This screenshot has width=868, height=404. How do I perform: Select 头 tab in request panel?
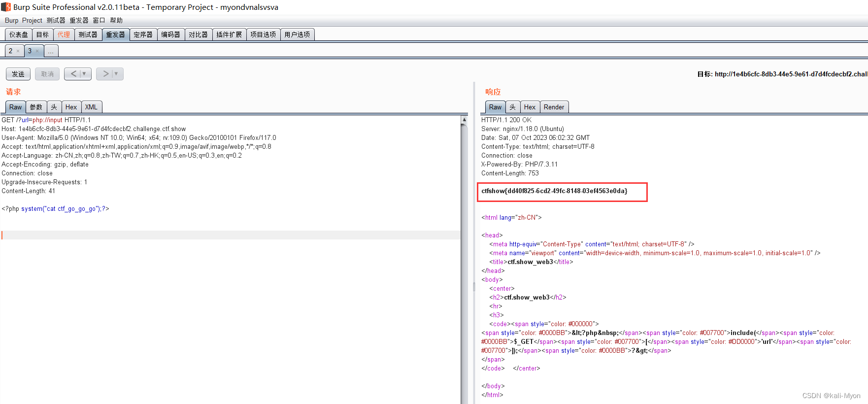(x=54, y=107)
